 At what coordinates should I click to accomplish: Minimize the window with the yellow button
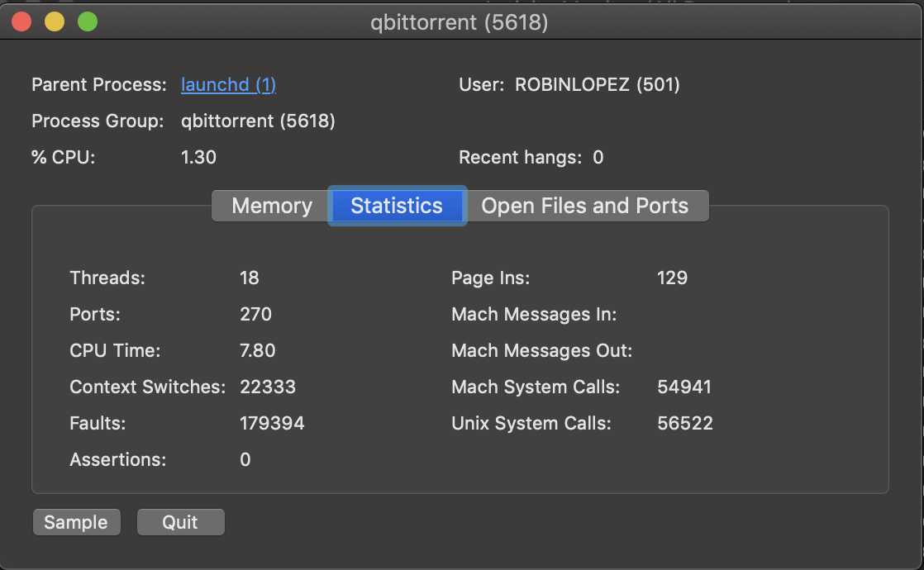tap(55, 22)
